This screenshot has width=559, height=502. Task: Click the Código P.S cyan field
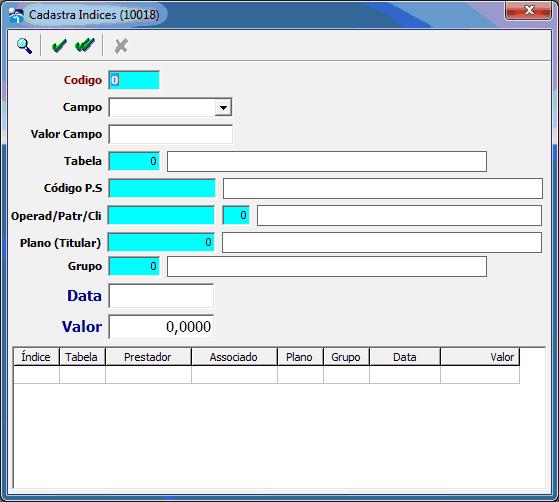coord(162,188)
